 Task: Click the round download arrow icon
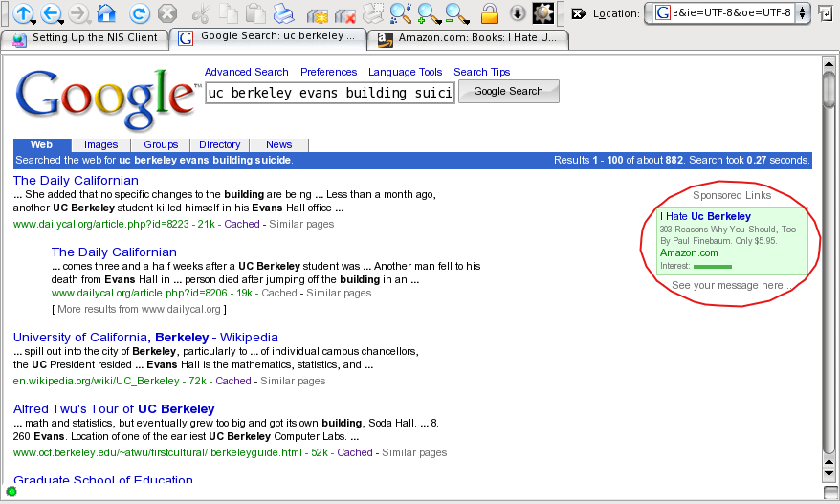click(518, 13)
